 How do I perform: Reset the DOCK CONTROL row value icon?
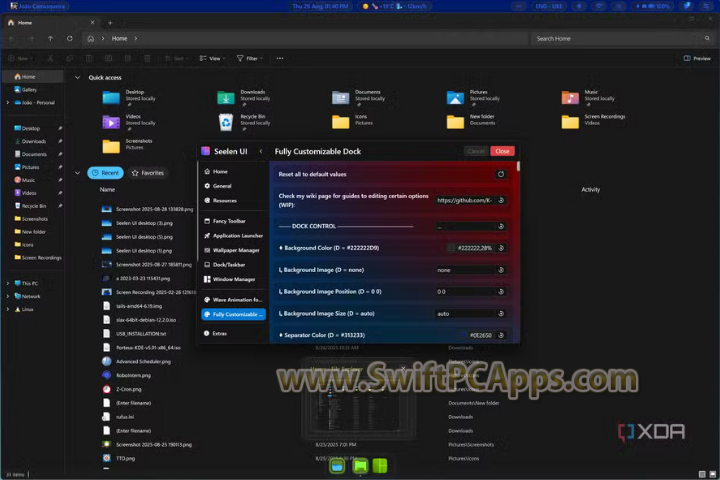pyautogui.click(x=501, y=226)
